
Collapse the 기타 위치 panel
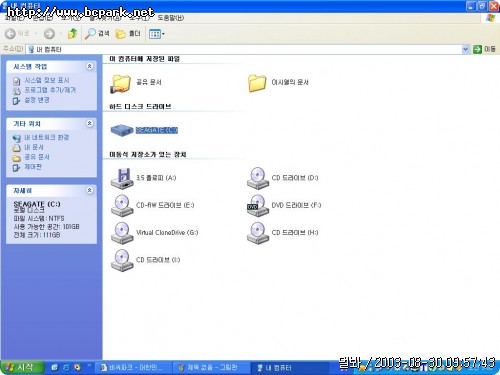pyautogui.click(x=89, y=123)
